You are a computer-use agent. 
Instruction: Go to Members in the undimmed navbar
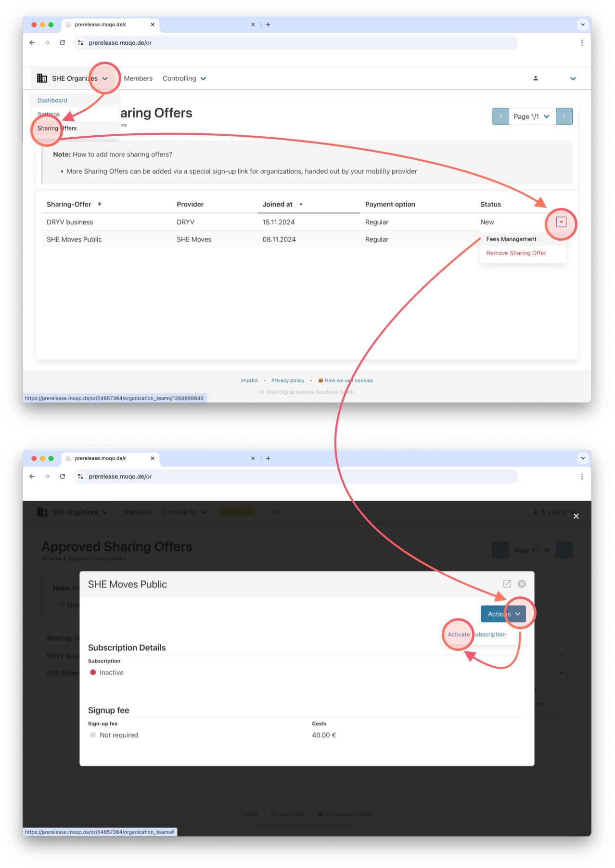tap(138, 78)
